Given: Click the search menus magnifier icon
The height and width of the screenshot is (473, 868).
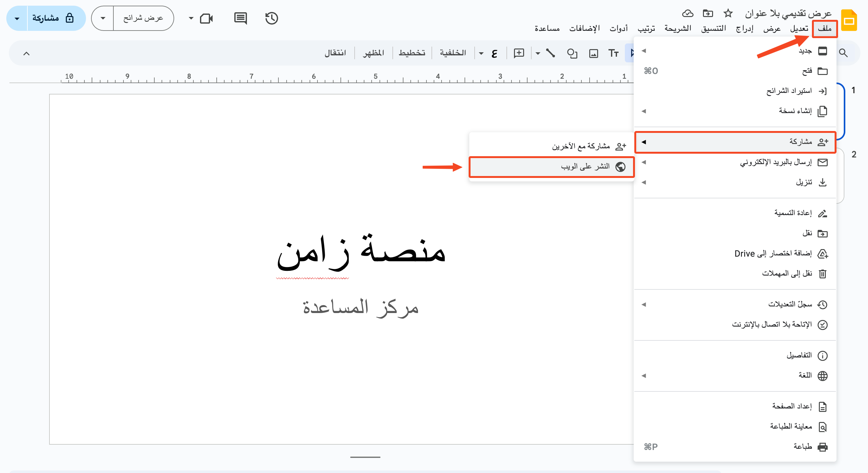Looking at the screenshot, I should [x=843, y=53].
